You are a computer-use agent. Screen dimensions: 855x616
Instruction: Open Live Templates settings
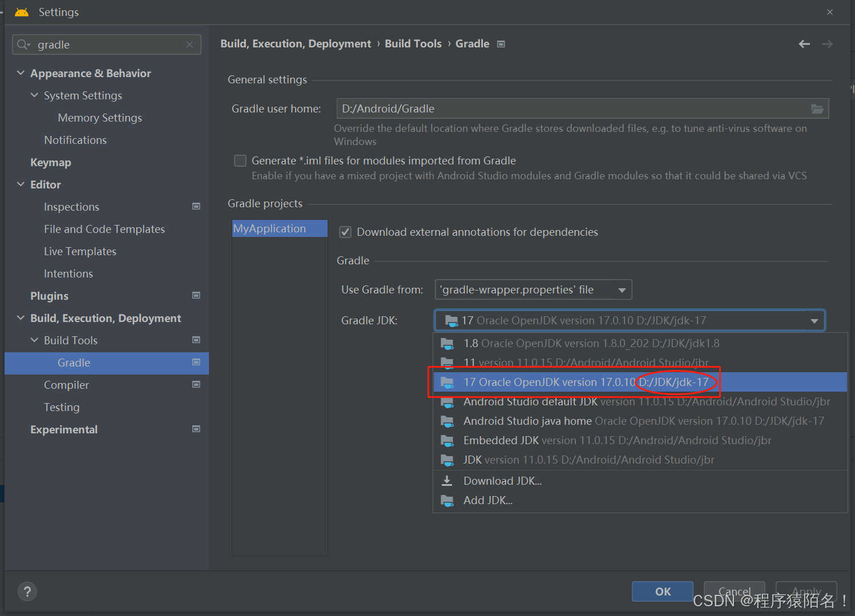pos(80,251)
